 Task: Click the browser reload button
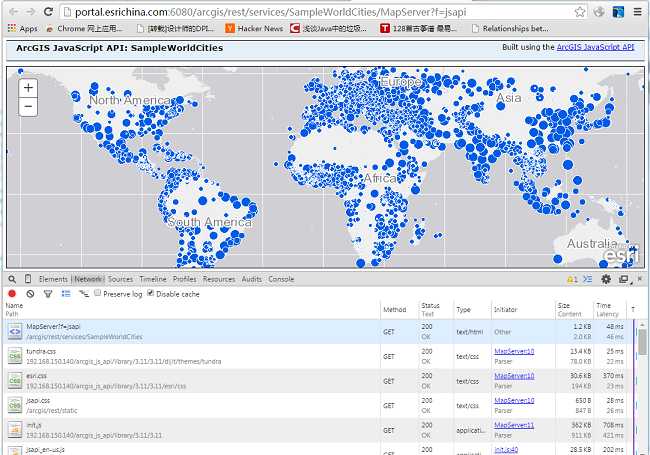pos(48,11)
